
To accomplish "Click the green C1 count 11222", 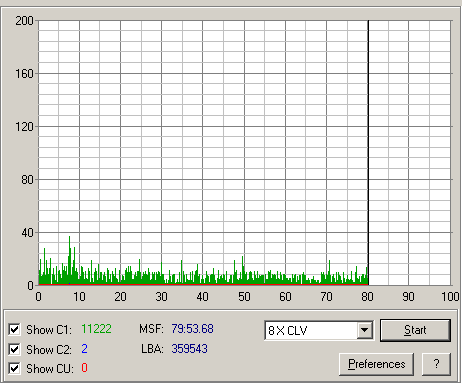I will pyautogui.click(x=96, y=329).
